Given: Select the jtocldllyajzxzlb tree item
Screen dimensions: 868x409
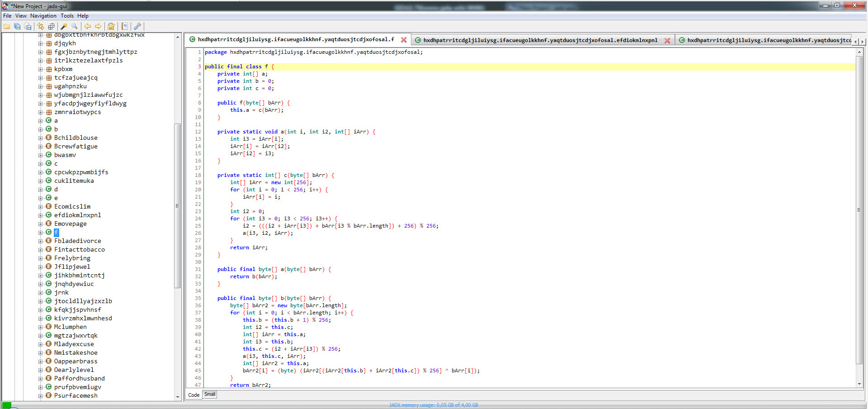Looking at the screenshot, I should pos(83,301).
